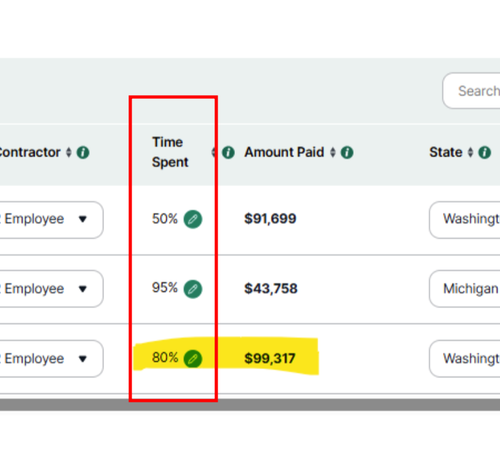Viewport: 500px width, 452px height.
Task: Open Employee dropdown in first row
Action: tap(50, 220)
